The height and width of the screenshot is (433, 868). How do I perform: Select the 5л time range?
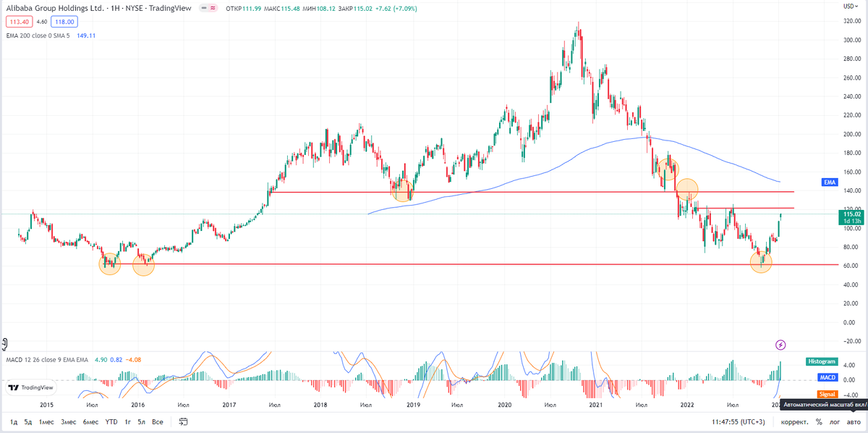(x=142, y=421)
